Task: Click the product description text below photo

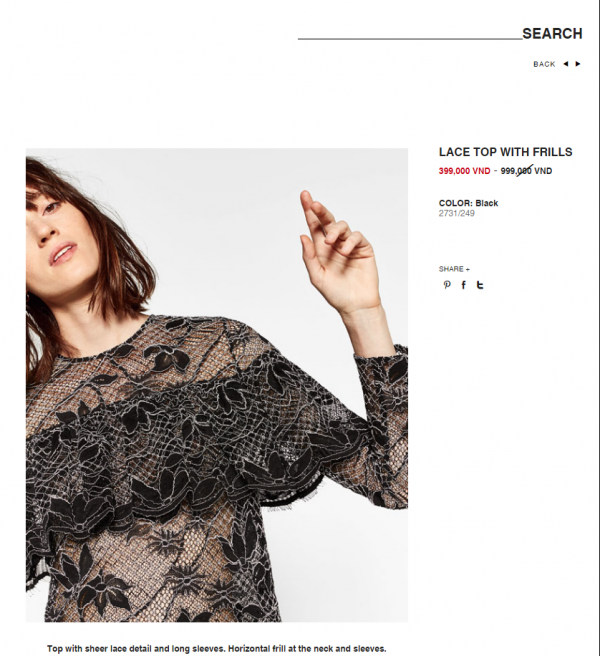Action: [x=216, y=649]
